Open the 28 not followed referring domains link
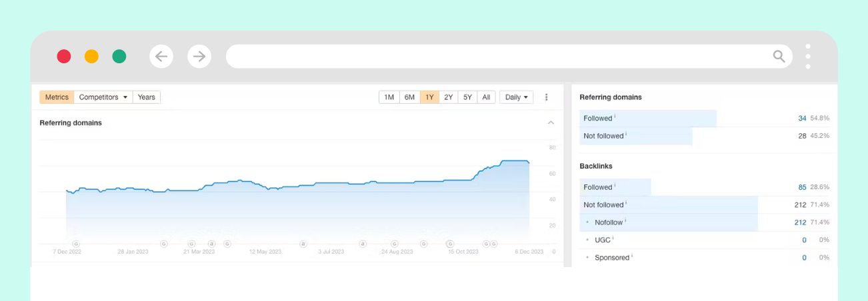Image resolution: width=868 pixels, height=301 pixels. (x=802, y=136)
